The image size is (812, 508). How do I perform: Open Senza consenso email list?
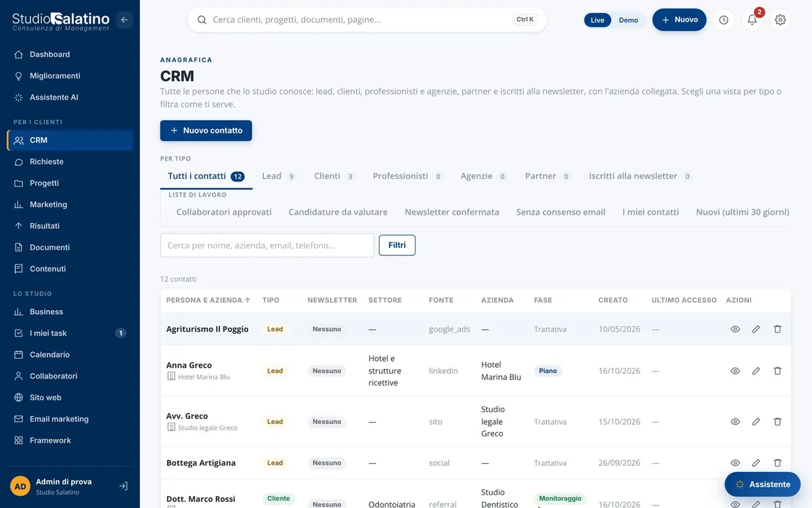tap(561, 212)
